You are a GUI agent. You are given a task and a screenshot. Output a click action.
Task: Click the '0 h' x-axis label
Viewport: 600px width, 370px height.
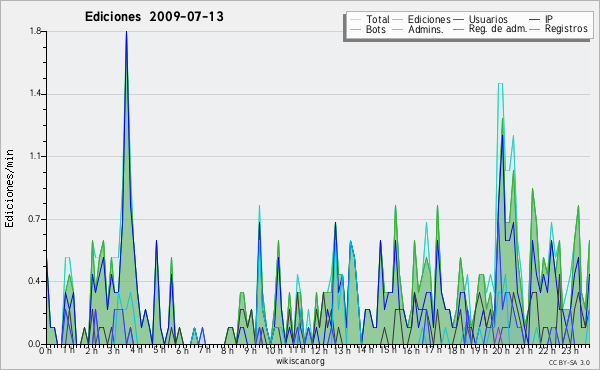click(45, 350)
